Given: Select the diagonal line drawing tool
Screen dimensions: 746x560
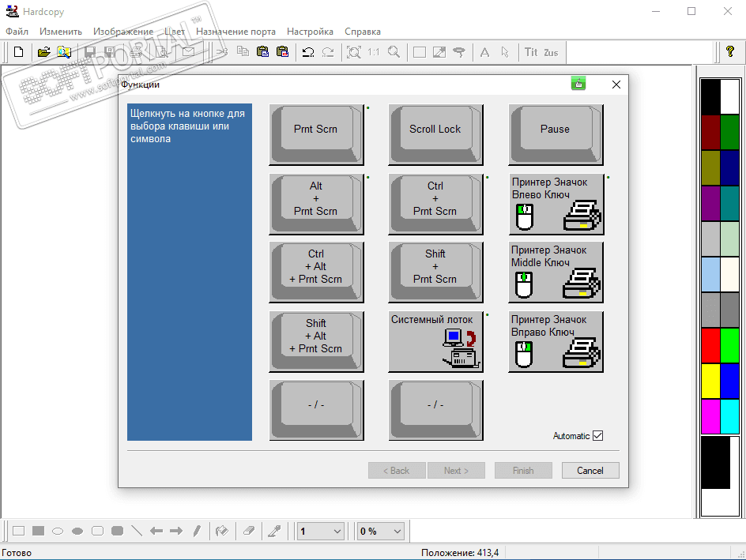Looking at the screenshot, I should (x=137, y=531).
